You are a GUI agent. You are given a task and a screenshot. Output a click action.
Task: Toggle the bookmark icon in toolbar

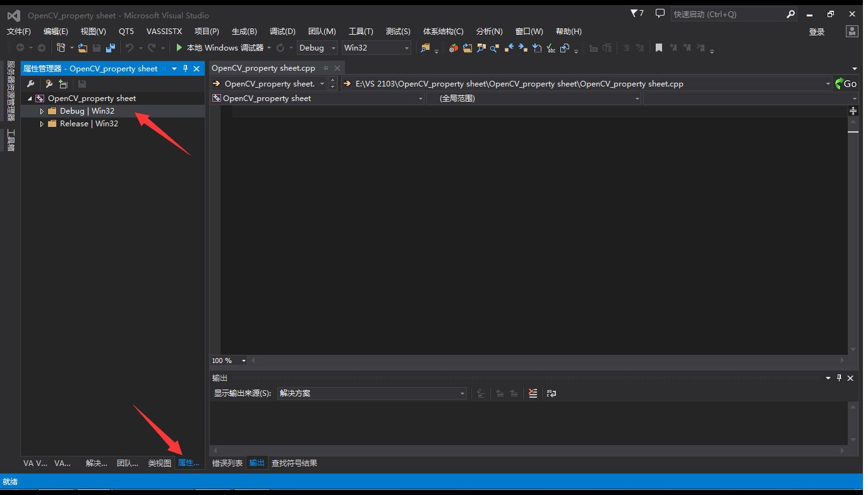[659, 47]
